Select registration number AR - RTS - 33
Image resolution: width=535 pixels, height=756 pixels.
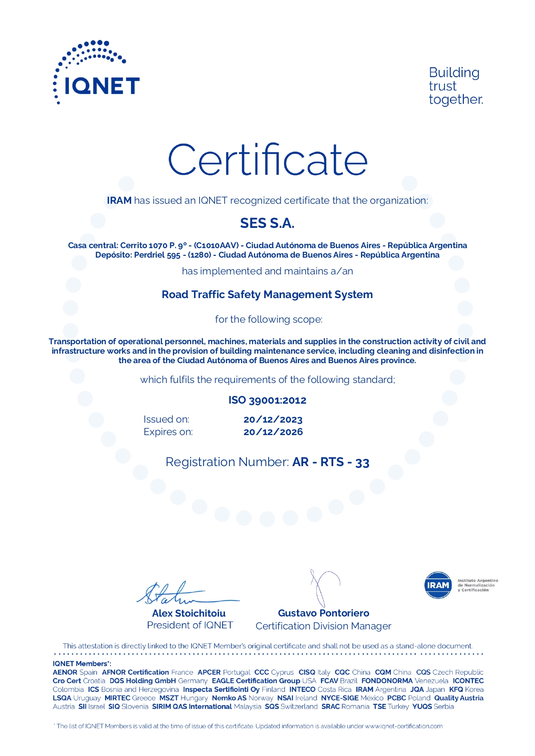331,462
